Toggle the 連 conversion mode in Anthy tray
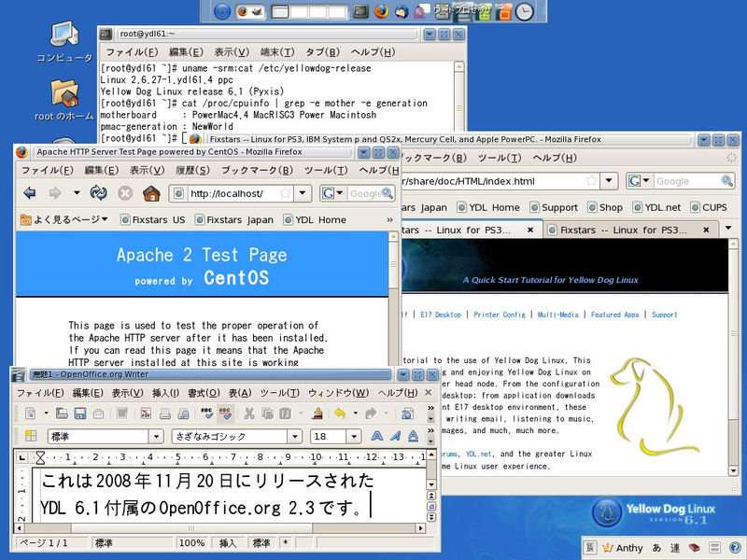747x560 pixels. [x=675, y=548]
